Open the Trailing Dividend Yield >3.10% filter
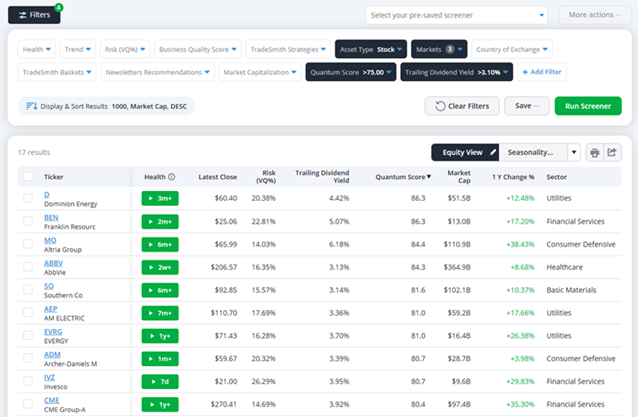This screenshot has width=638, height=417. (x=457, y=72)
